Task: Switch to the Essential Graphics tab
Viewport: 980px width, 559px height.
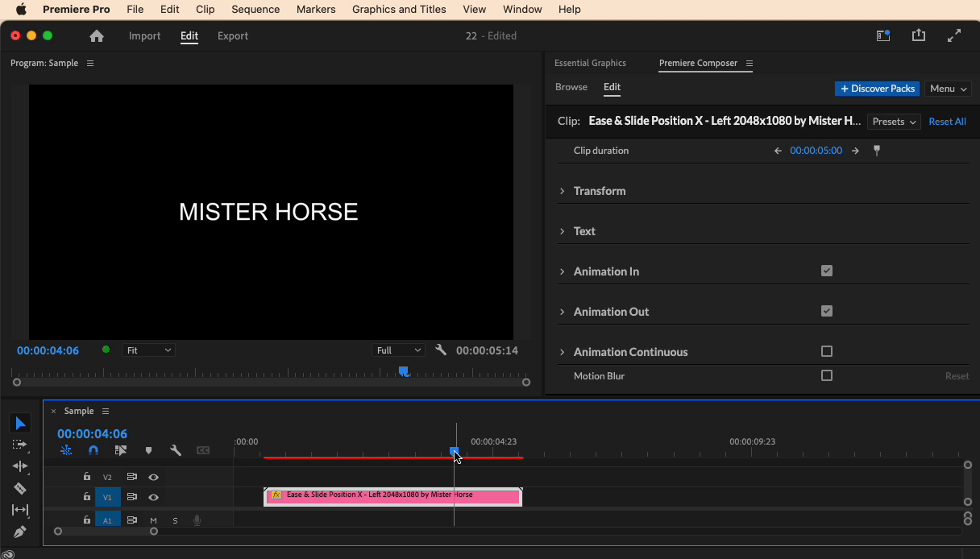Action: pos(590,63)
